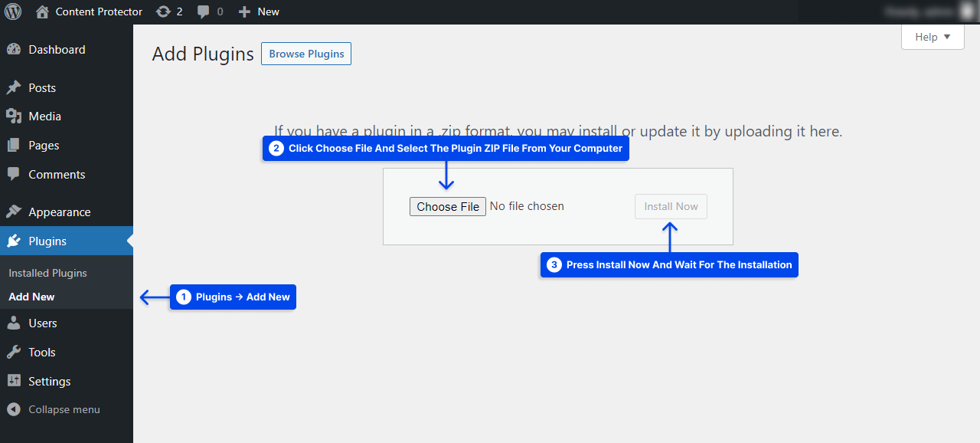
Task: Open Media via its camera icon
Action: click(x=13, y=116)
